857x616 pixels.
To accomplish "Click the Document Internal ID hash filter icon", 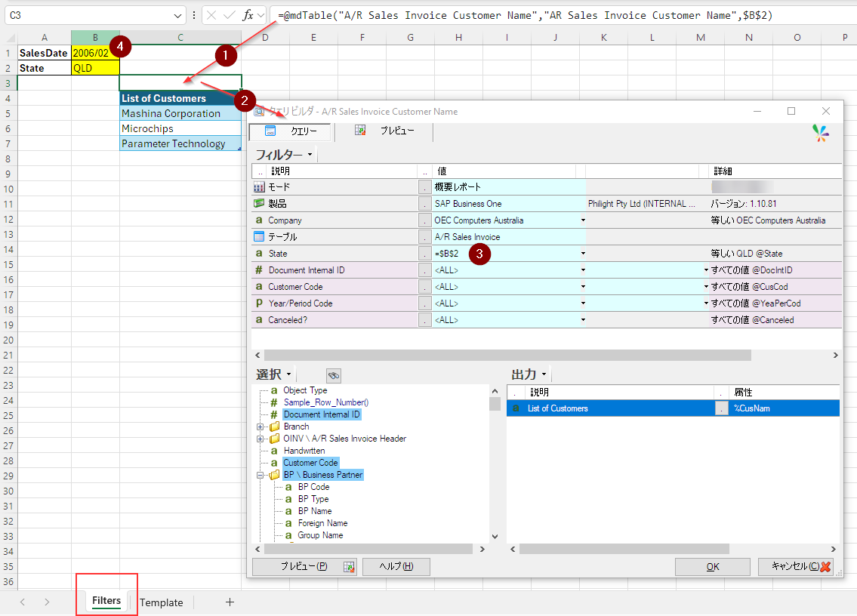I will 259,270.
